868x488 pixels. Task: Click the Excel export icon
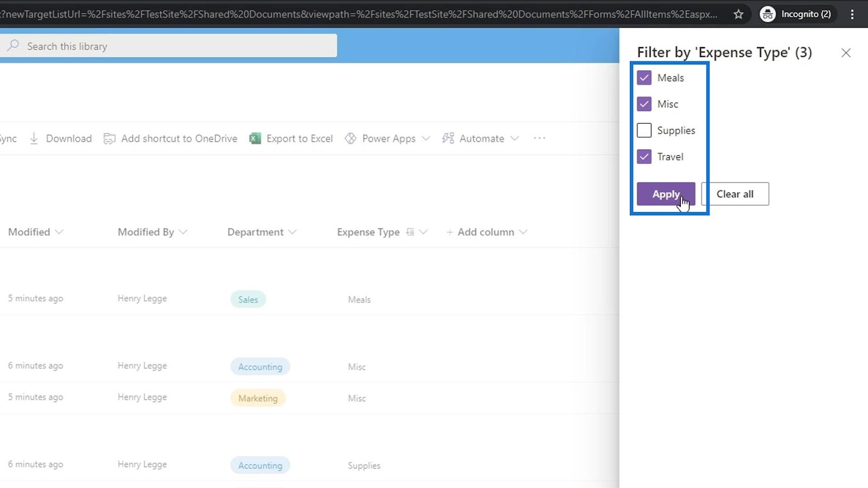255,138
